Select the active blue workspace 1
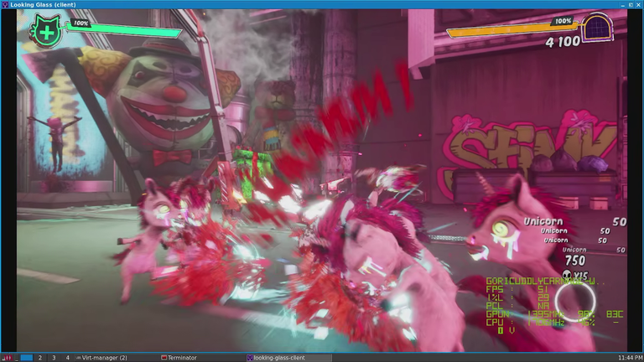 tap(26, 358)
